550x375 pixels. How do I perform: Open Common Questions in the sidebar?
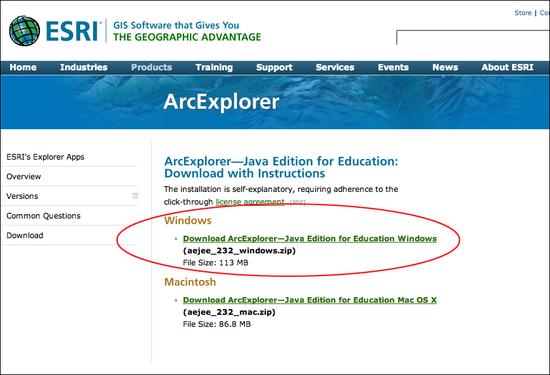43,216
